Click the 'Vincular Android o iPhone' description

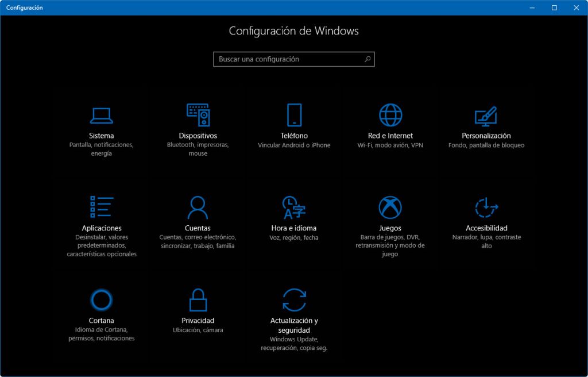[294, 145]
